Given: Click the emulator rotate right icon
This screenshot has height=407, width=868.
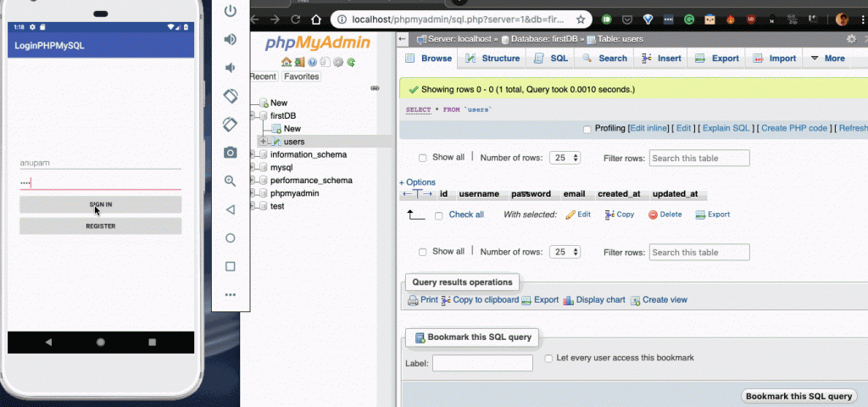Looking at the screenshot, I should [231, 124].
